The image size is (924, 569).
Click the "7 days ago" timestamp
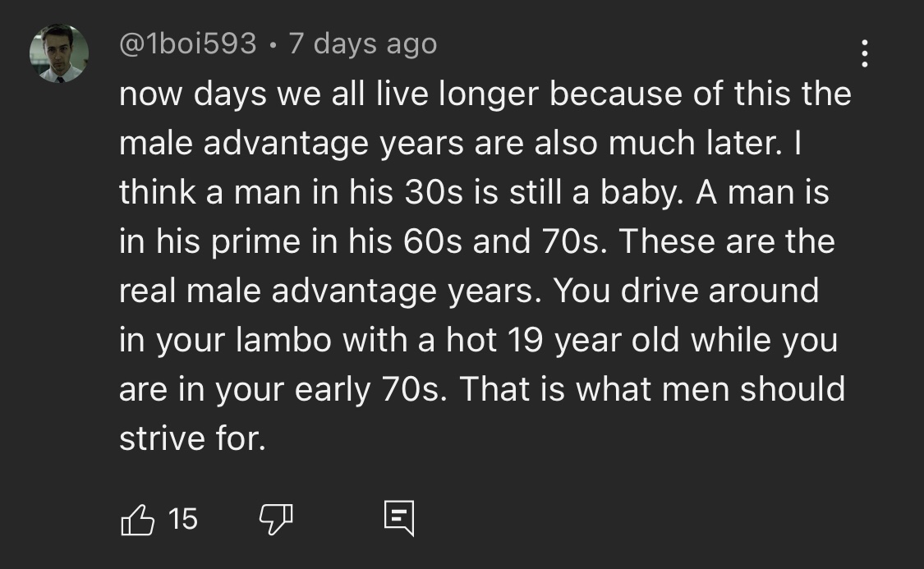coord(362,44)
